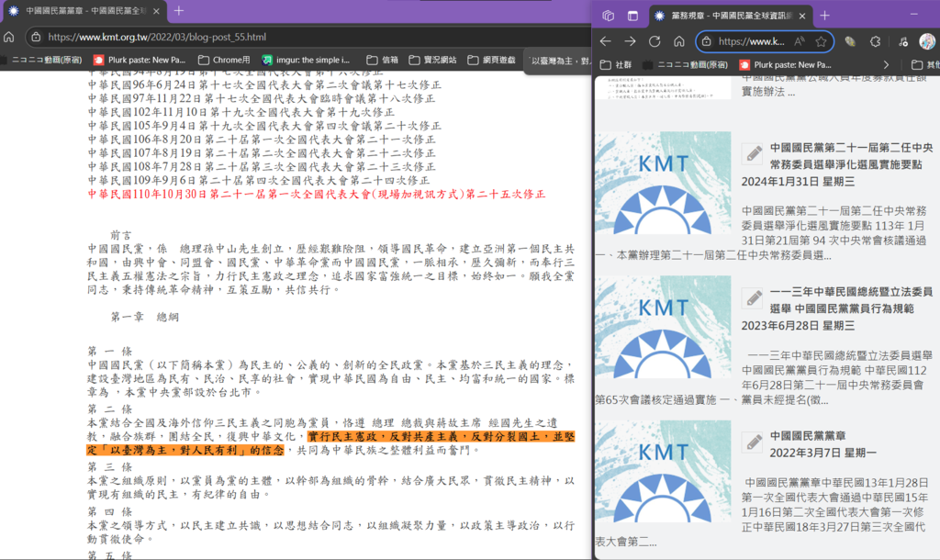Click date 2022年3月7日 星期一
This screenshot has height=560, width=940.
823,453
